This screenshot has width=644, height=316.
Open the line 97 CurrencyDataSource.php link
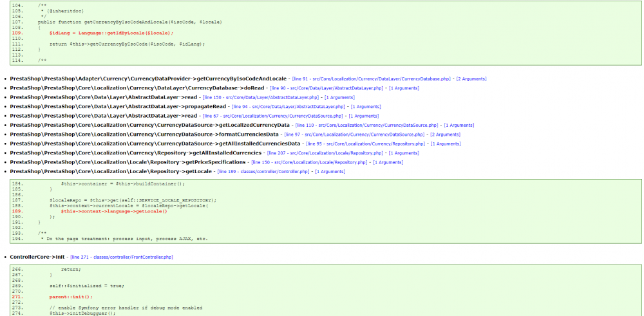click(x=354, y=135)
